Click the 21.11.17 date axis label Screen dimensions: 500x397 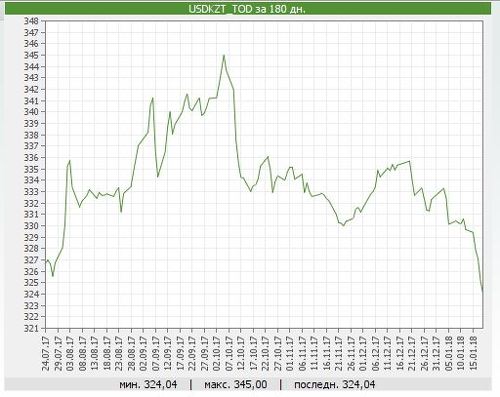(x=339, y=353)
